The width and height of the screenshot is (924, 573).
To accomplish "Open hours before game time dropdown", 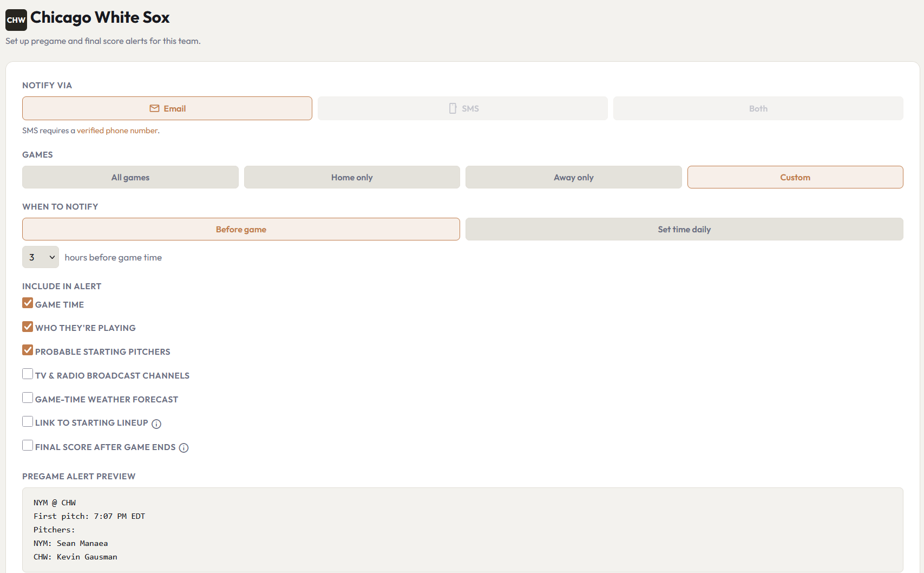I will point(41,257).
